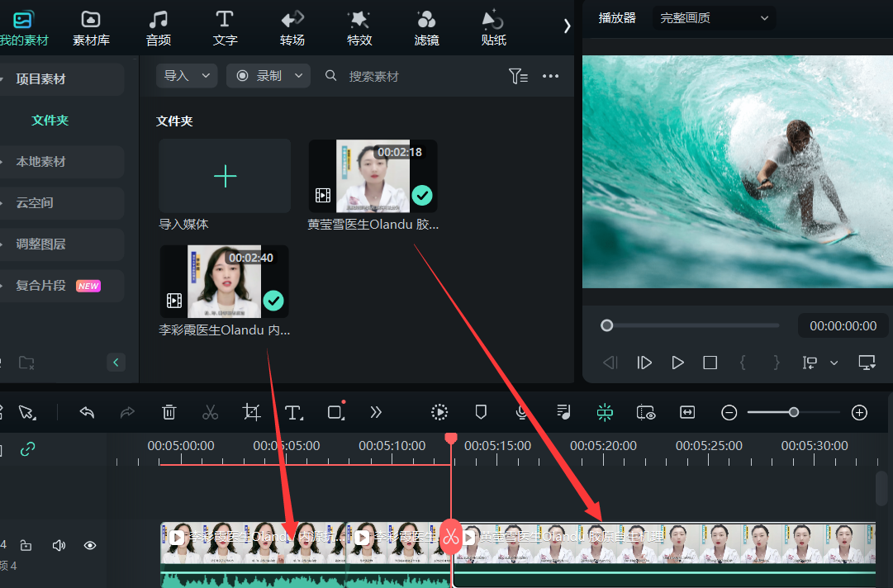Screen dimensions: 893x588
Task: Switch to the 音频 audio tab
Action: click(159, 28)
